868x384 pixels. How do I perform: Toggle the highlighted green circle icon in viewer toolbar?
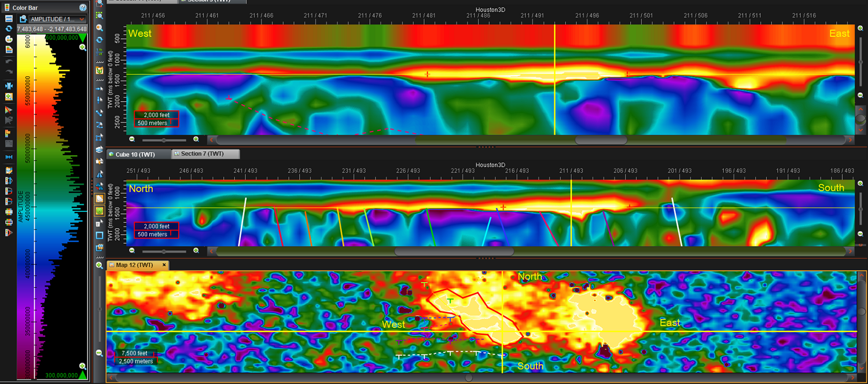pos(100,211)
